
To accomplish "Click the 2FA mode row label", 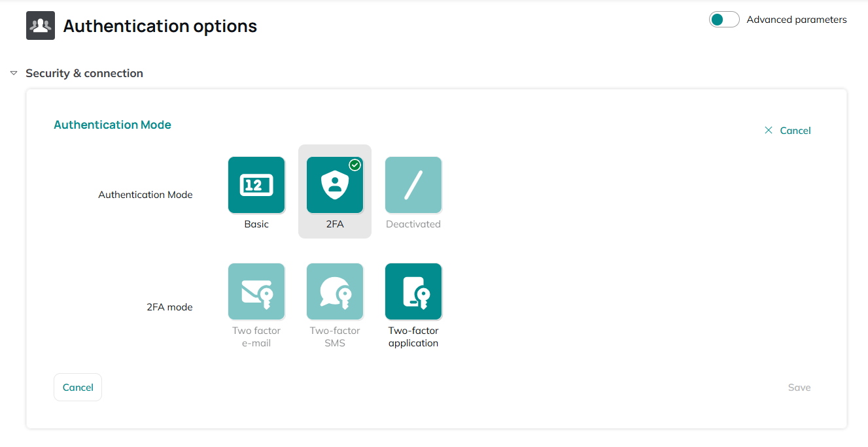I will [169, 306].
